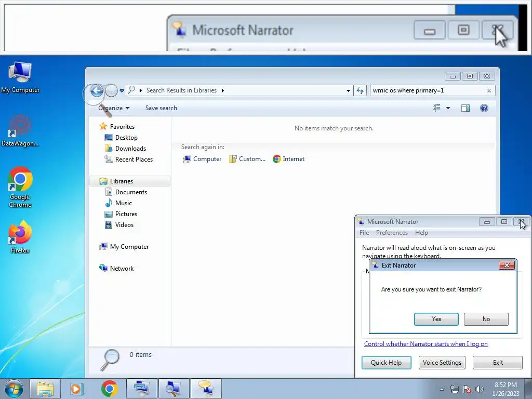
Task: Launch Firefox from desktop
Action: click(x=20, y=237)
